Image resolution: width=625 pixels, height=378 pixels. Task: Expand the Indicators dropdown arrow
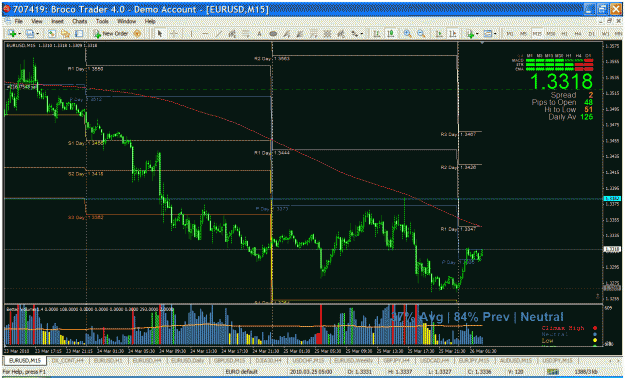coord(477,34)
